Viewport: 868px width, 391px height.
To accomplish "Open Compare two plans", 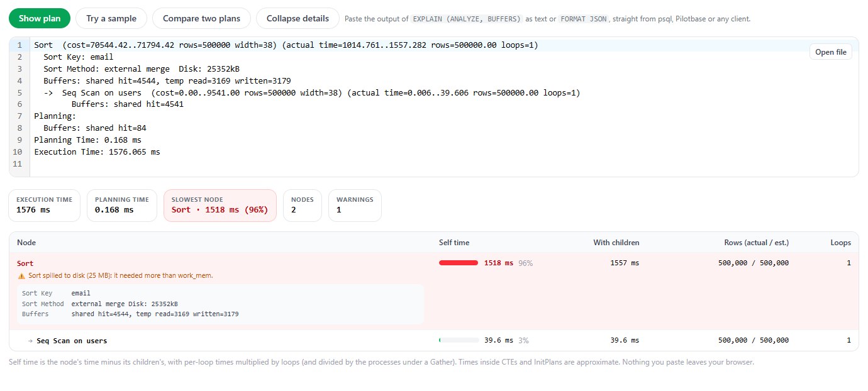I will pos(201,18).
